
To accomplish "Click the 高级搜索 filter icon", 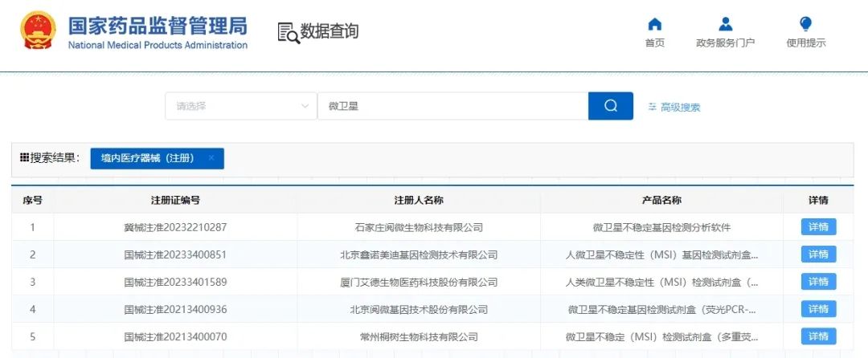I will (x=652, y=107).
